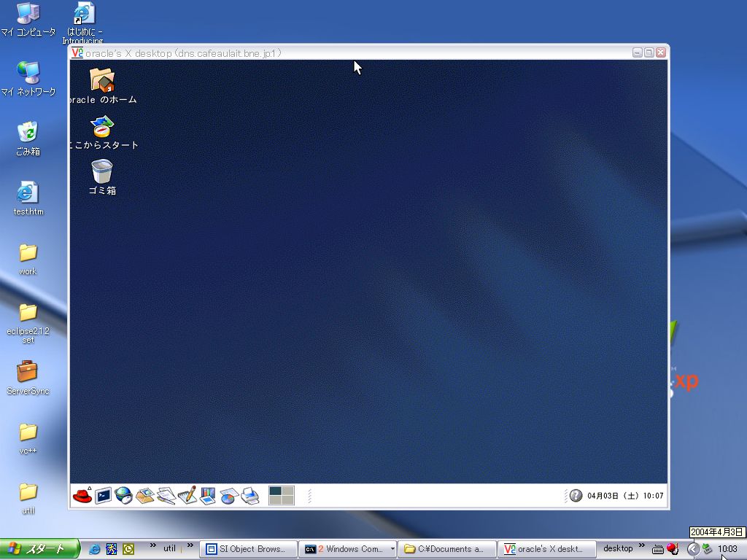The width and height of the screenshot is (747, 560).
Task: Open the ゴミ箱 trash in the X desktop
Action: coord(102,172)
